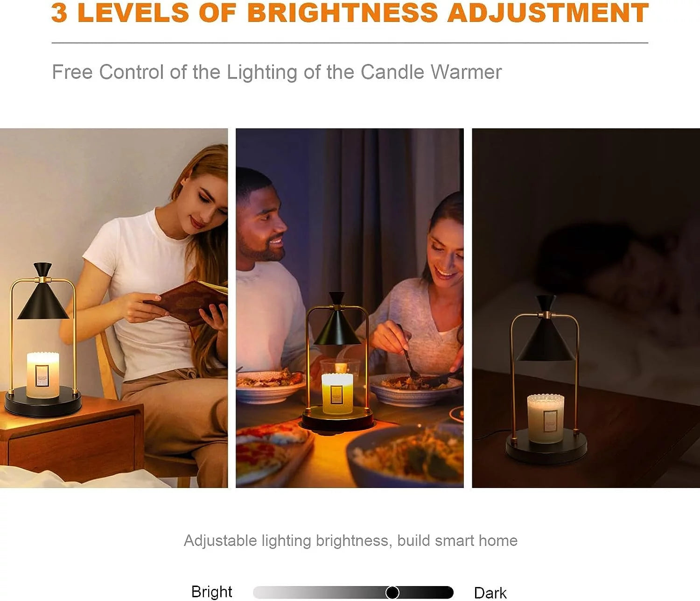Select the "Dark" label beside the slider
The height and width of the screenshot is (601, 700).
(490, 593)
